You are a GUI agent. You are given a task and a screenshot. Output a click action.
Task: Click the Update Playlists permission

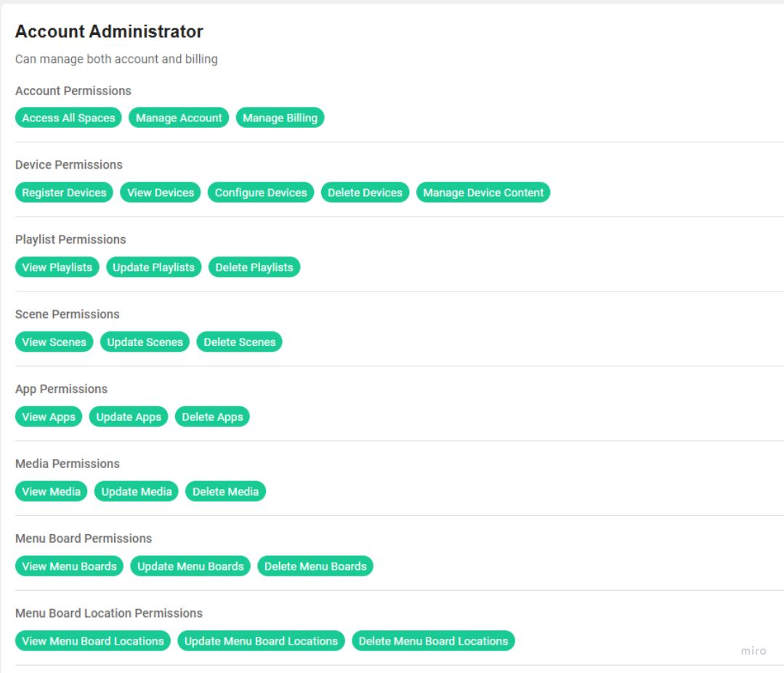[x=154, y=267]
